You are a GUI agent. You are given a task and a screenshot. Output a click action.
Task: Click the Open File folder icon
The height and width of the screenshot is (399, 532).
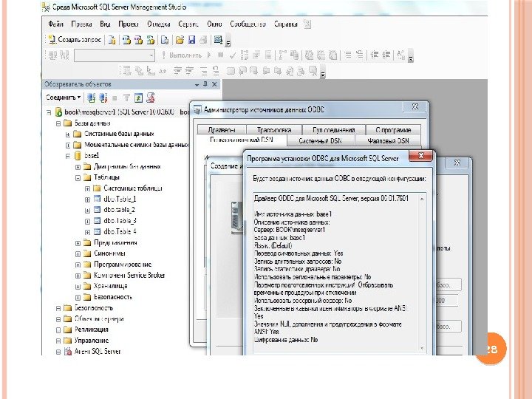click(180, 40)
